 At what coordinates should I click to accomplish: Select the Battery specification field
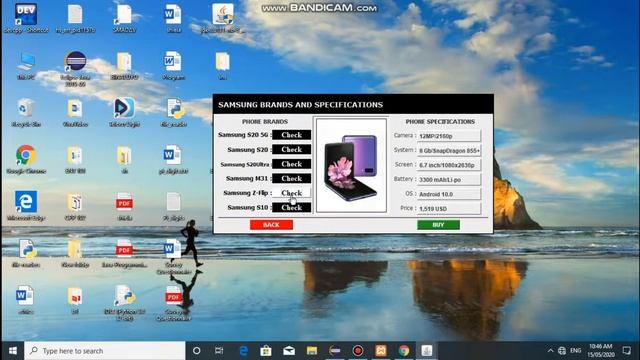[x=449, y=180]
